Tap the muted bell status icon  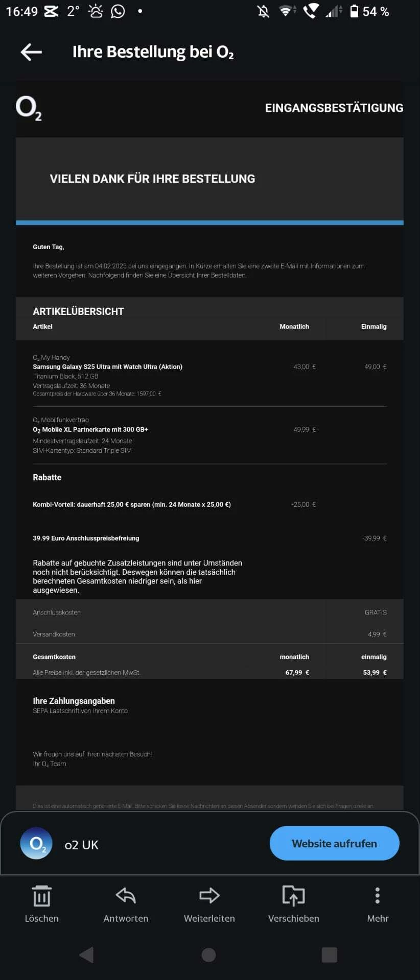pos(264,11)
